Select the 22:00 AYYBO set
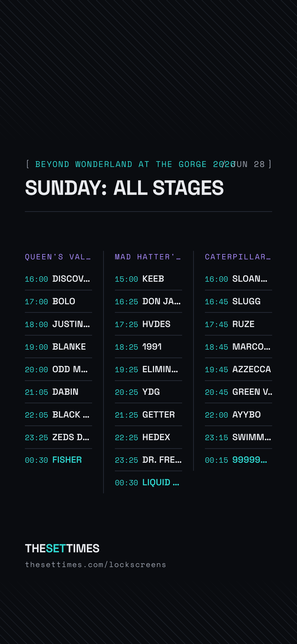The height and width of the screenshot is (644, 297). click(x=239, y=415)
